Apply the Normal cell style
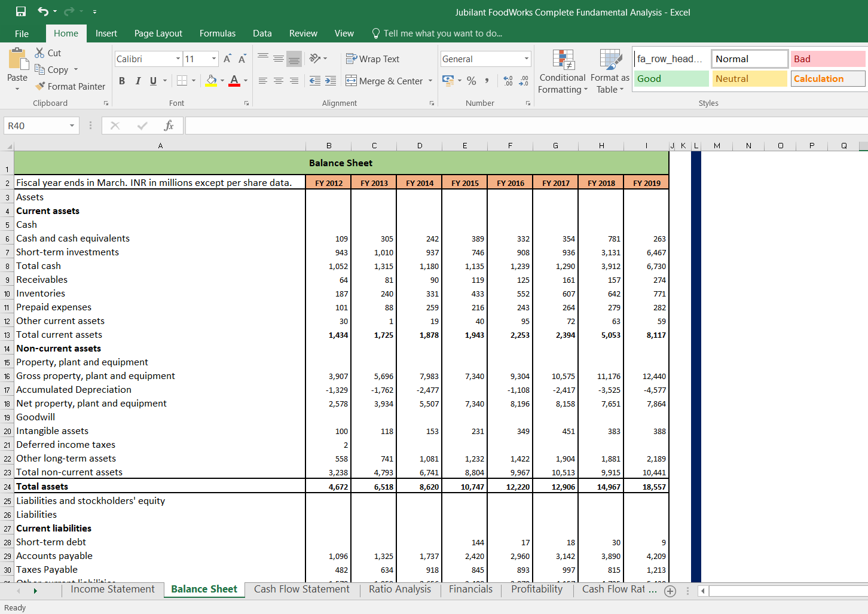The height and width of the screenshot is (614, 868). (x=750, y=59)
